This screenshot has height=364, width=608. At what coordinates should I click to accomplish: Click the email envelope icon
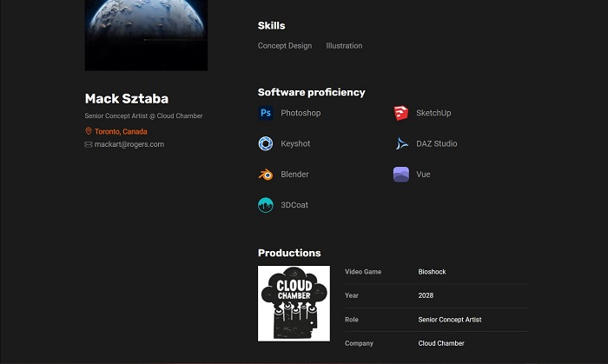click(x=89, y=144)
